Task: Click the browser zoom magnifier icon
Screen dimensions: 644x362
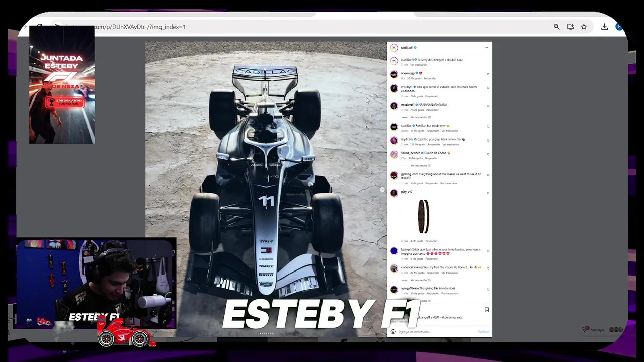Action: pyautogui.click(x=556, y=27)
